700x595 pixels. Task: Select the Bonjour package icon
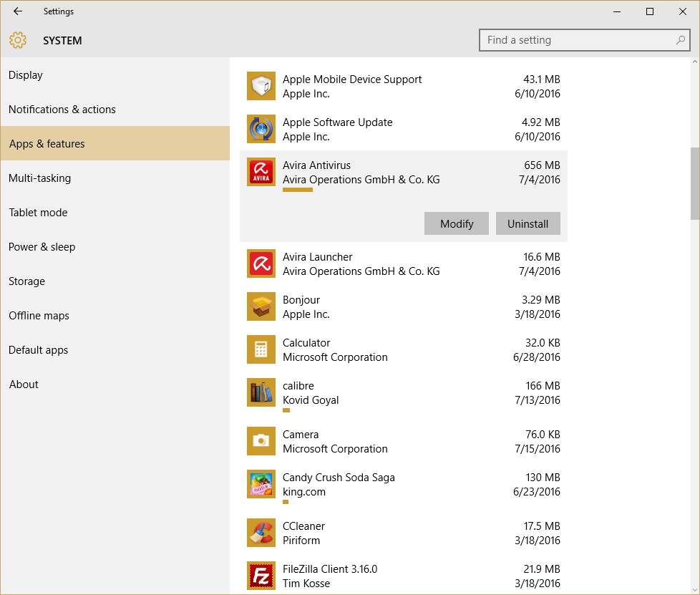pos(261,306)
